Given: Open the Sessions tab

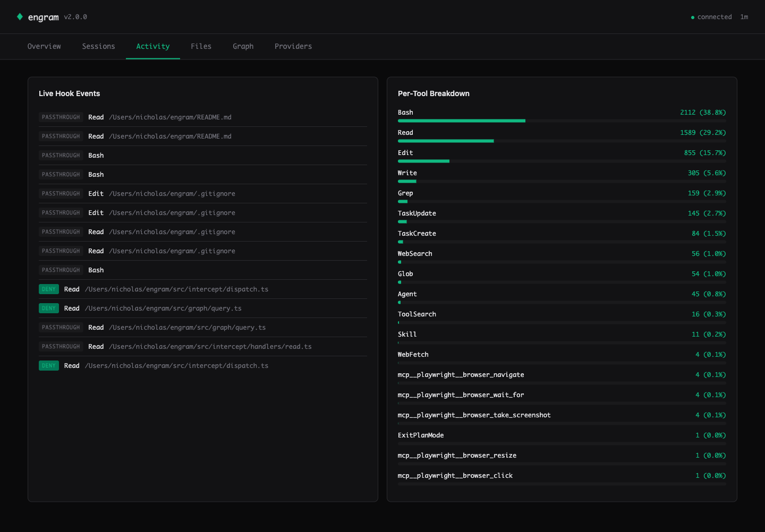Looking at the screenshot, I should coord(98,46).
